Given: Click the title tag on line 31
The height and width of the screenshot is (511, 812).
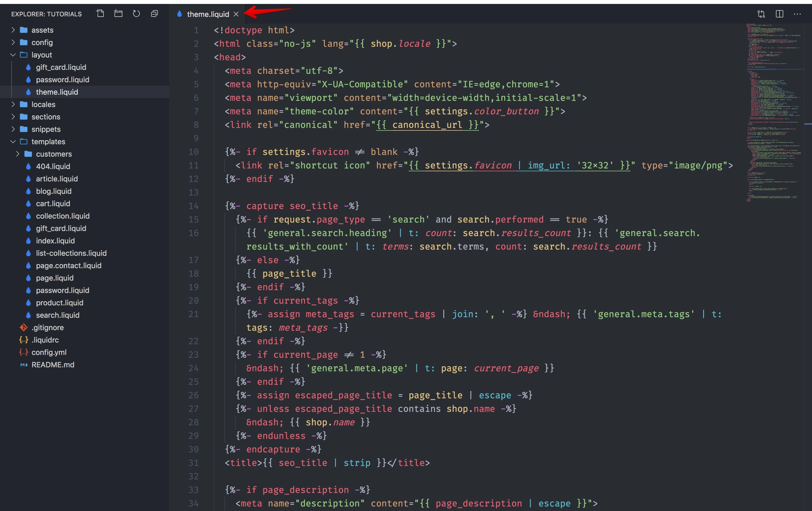Looking at the screenshot, I should (327, 463).
